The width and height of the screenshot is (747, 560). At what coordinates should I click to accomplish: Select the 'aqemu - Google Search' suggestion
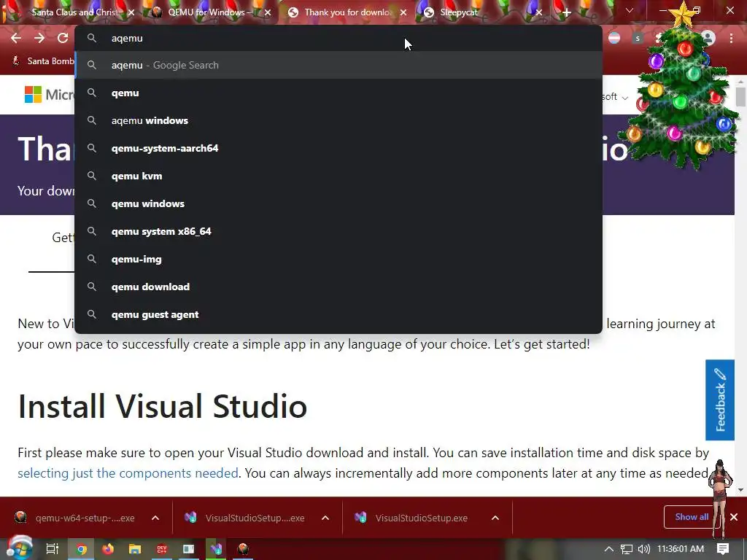338,65
